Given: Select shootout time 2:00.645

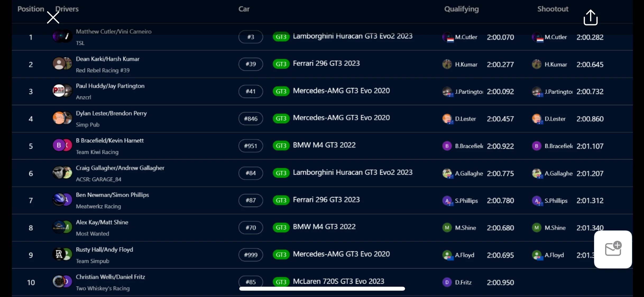Looking at the screenshot, I should coord(590,64).
